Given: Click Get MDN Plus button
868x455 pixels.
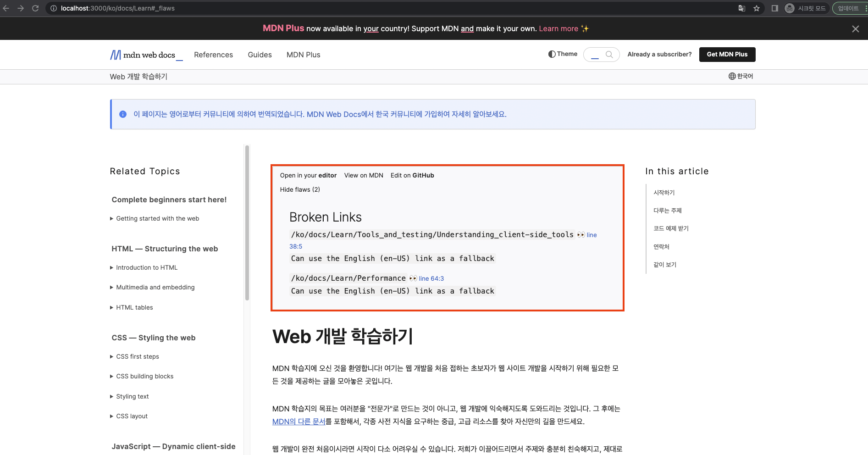Looking at the screenshot, I should tap(727, 55).
